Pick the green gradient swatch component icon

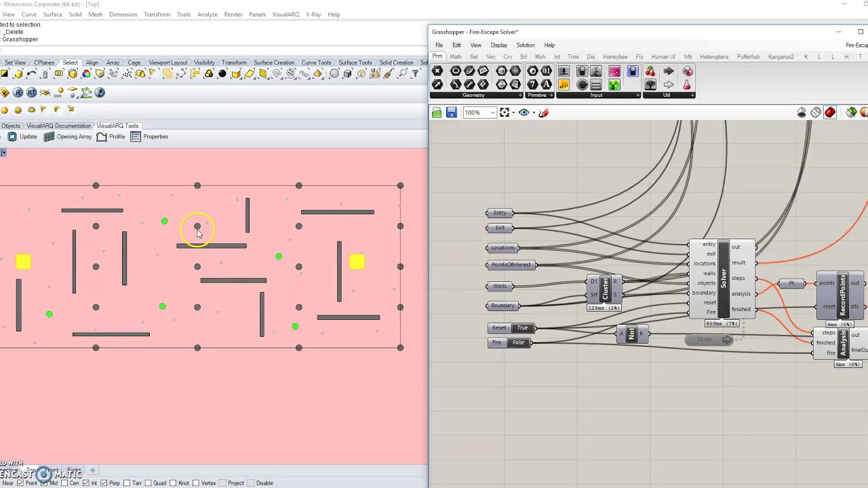614,85
